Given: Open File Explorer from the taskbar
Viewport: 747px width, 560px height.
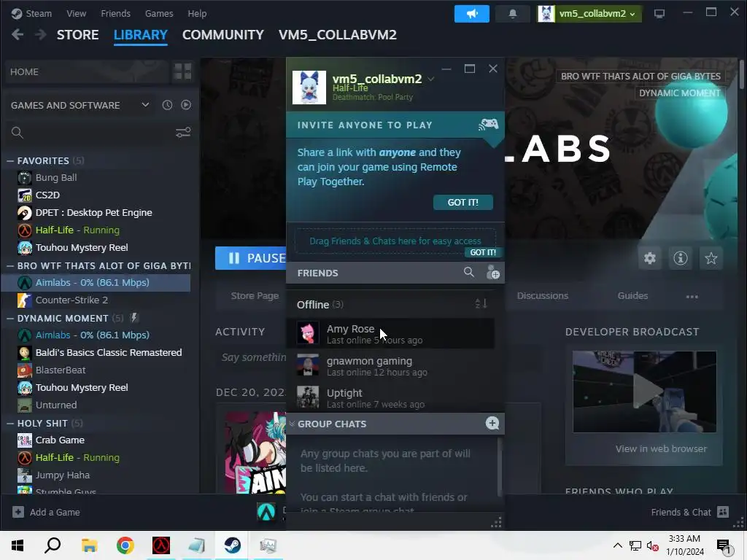Looking at the screenshot, I should click(x=89, y=545).
